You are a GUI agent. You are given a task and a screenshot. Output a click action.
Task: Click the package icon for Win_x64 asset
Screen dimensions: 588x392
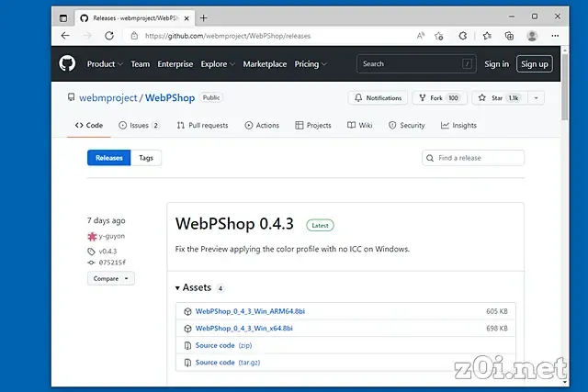187,329
